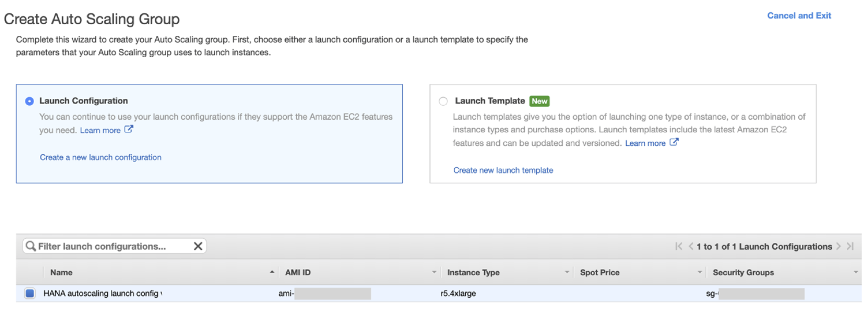Click Cancel and Exit link
Screen dimensions: 868x333
pos(799,16)
